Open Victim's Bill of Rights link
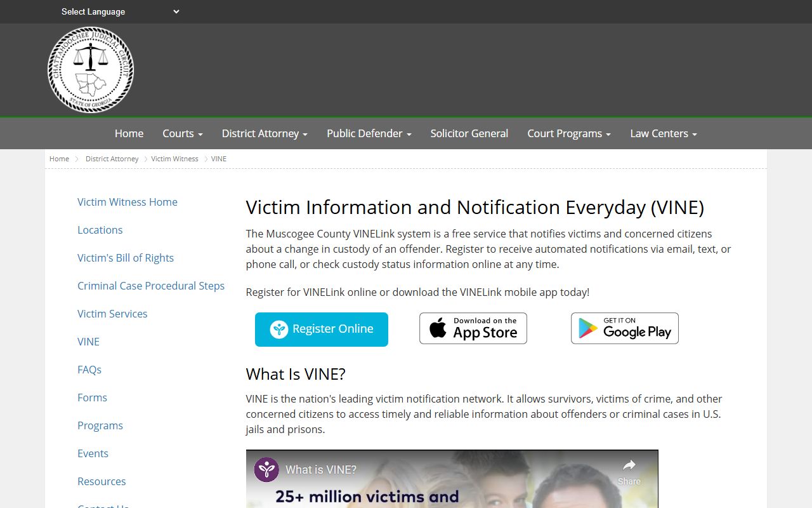The image size is (812, 508). click(126, 258)
